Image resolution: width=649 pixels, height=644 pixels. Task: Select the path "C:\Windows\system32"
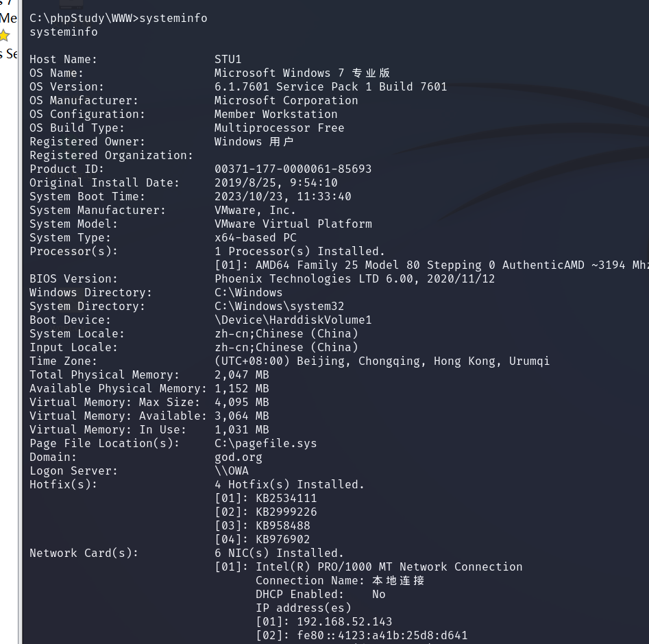coord(280,306)
